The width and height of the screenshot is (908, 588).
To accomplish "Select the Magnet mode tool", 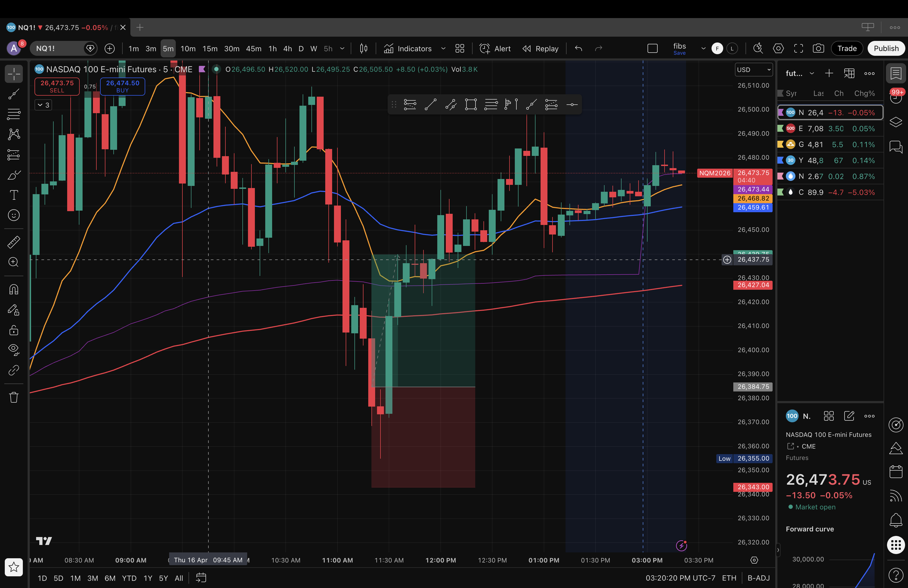I will point(14,289).
